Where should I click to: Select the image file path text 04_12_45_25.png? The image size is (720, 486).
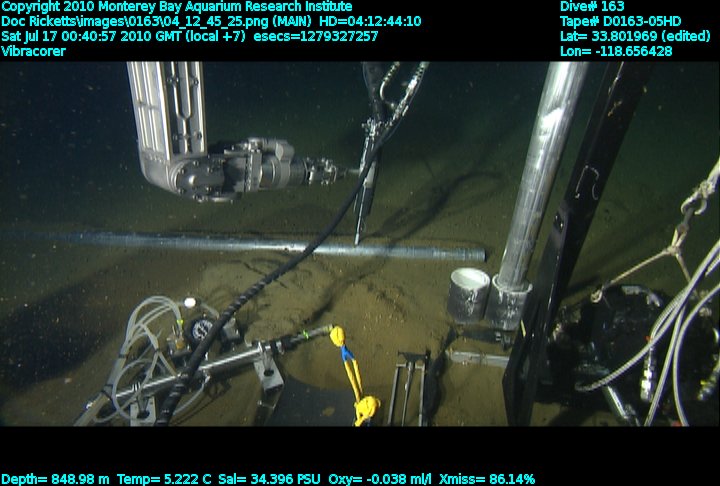pyautogui.click(x=219, y=22)
